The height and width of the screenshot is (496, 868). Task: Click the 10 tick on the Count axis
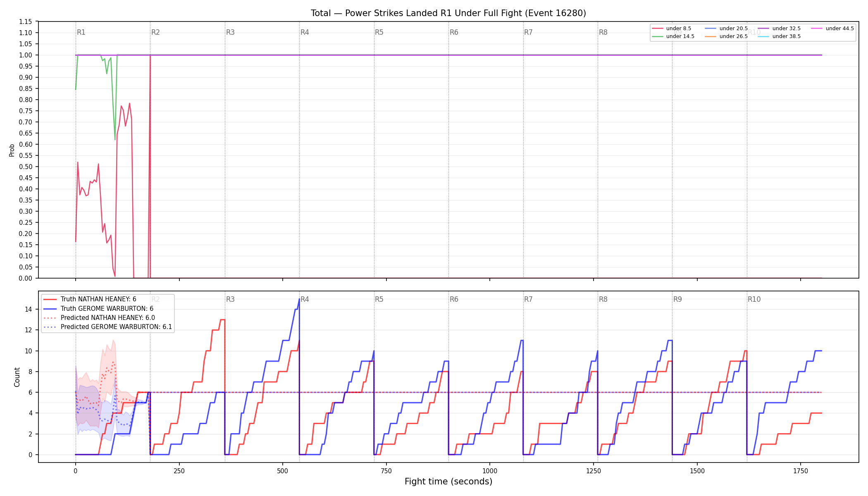click(x=29, y=351)
